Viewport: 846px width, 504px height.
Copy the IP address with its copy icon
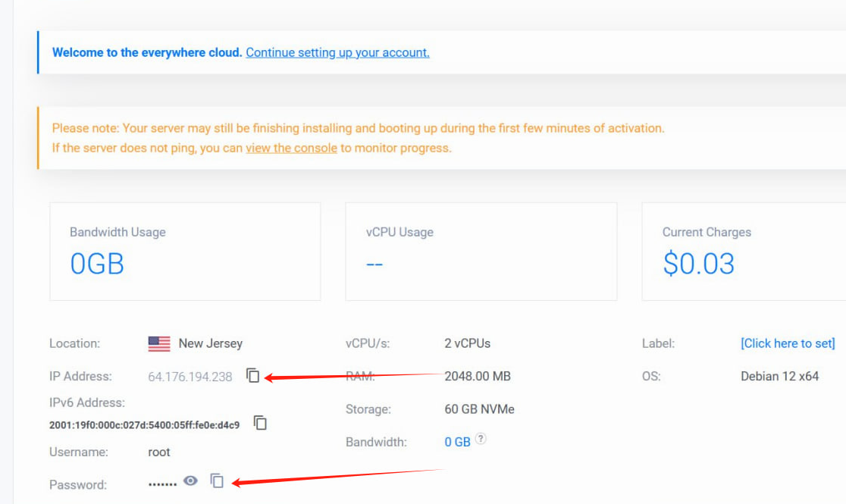(253, 376)
